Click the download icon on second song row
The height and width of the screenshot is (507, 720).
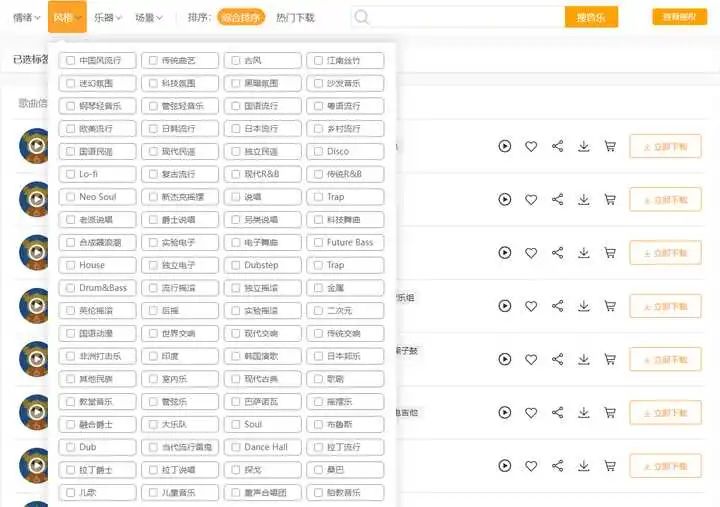click(584, 199)
